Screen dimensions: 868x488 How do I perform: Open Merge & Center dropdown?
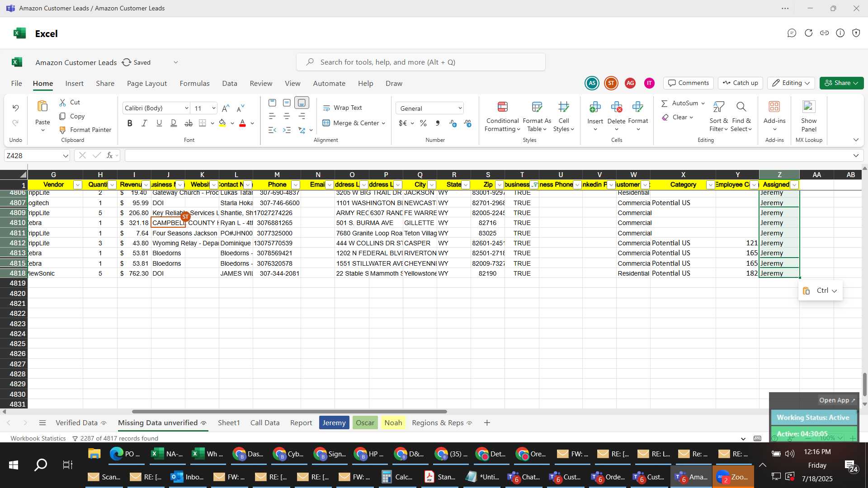pyautogui.click(x=383, y=123)
